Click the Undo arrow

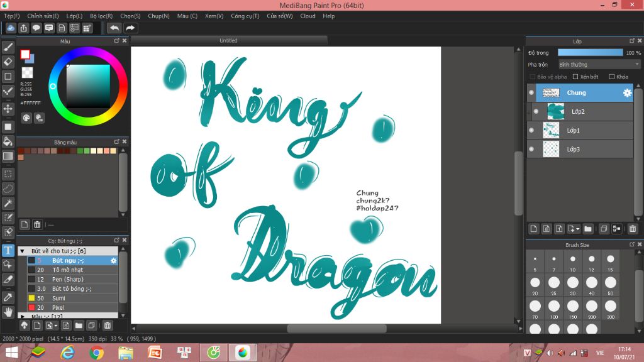(114, 28)
